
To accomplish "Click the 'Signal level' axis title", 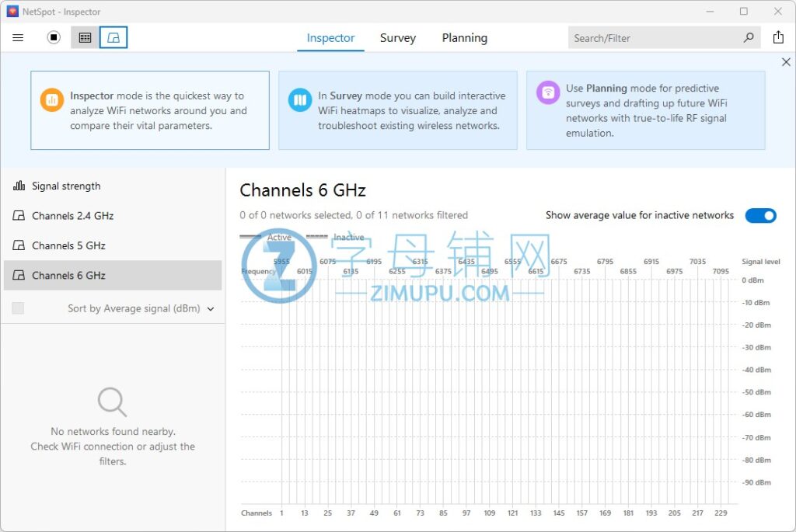I will pyautogui.click(x=760, y=262).
